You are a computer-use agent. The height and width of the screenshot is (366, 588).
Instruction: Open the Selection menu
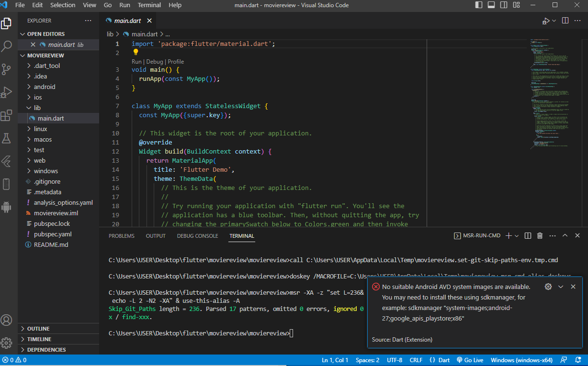pos(63,5)
